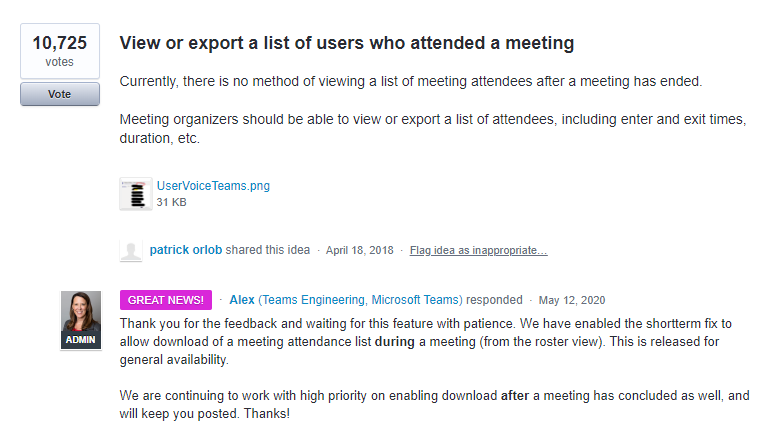Screen dimensions: 770x430
Task: Select the 10,725 vote count box
Action: click(59, 51)
